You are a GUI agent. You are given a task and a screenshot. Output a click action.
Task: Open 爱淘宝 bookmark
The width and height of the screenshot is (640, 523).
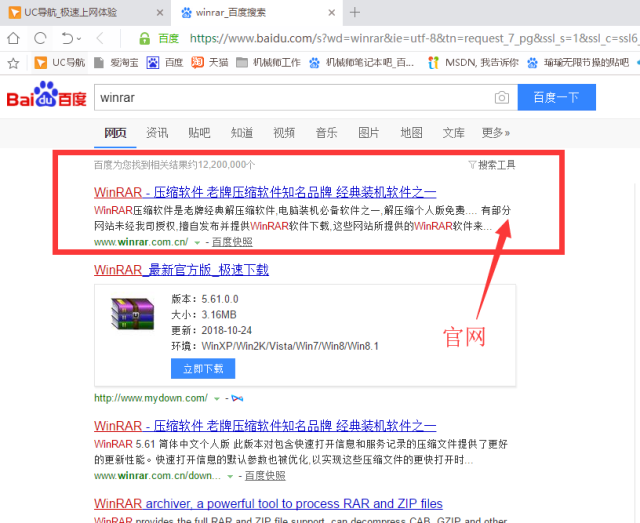[x=116, y=62]
